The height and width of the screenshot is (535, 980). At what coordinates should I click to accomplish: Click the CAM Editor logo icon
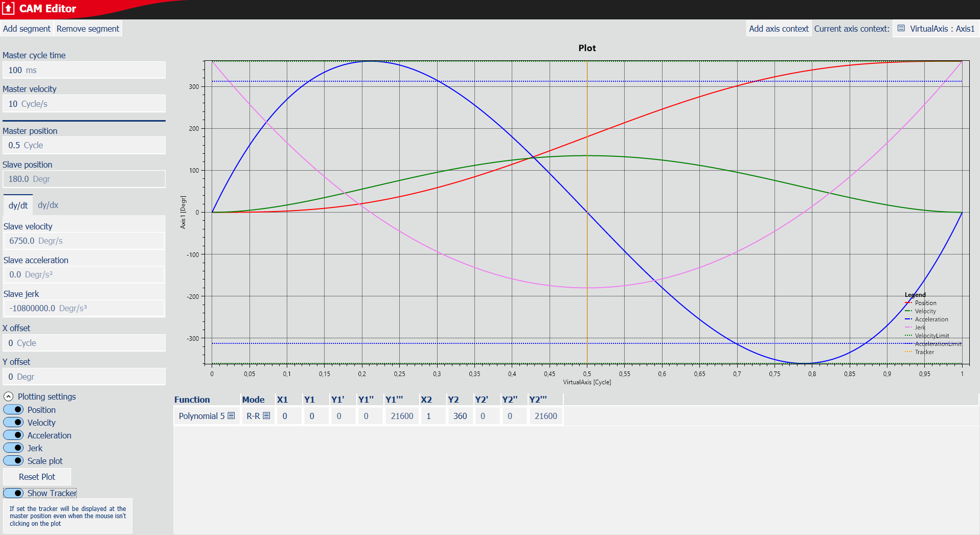point(8,9)
